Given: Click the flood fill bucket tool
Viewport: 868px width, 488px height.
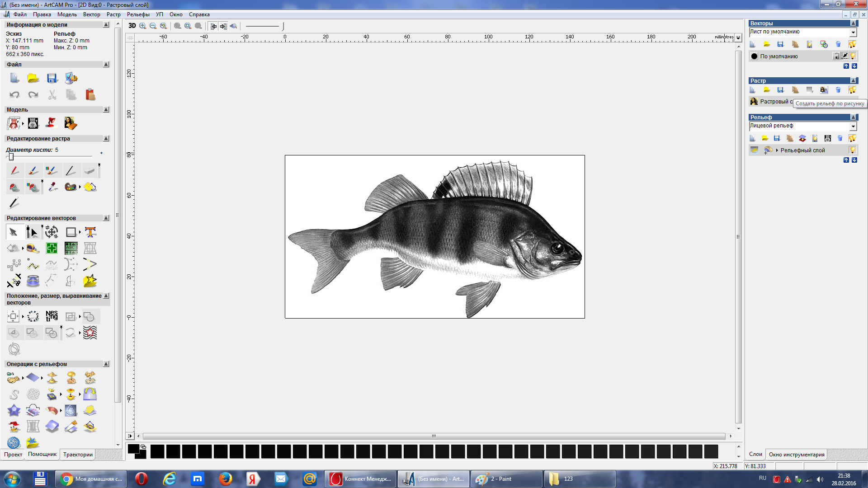Looking at the screenshot, I should coord(14,187).
